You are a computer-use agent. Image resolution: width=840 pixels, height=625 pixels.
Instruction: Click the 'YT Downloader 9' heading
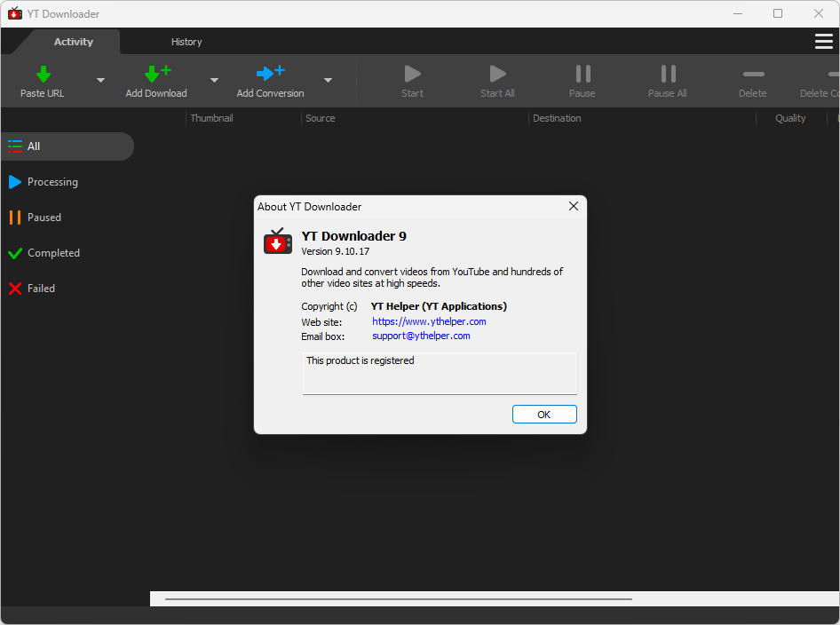tap(354, 236)
